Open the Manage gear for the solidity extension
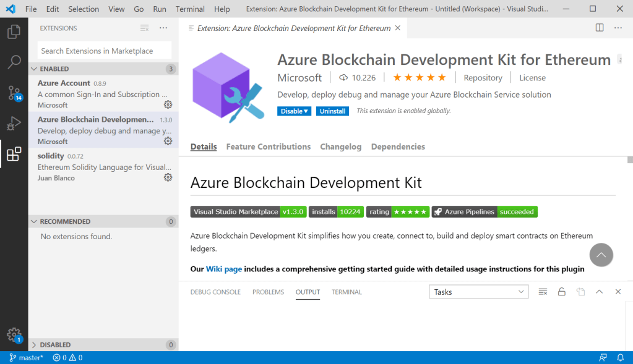Viewport: 633px width, 364px height. pos(168,177)
